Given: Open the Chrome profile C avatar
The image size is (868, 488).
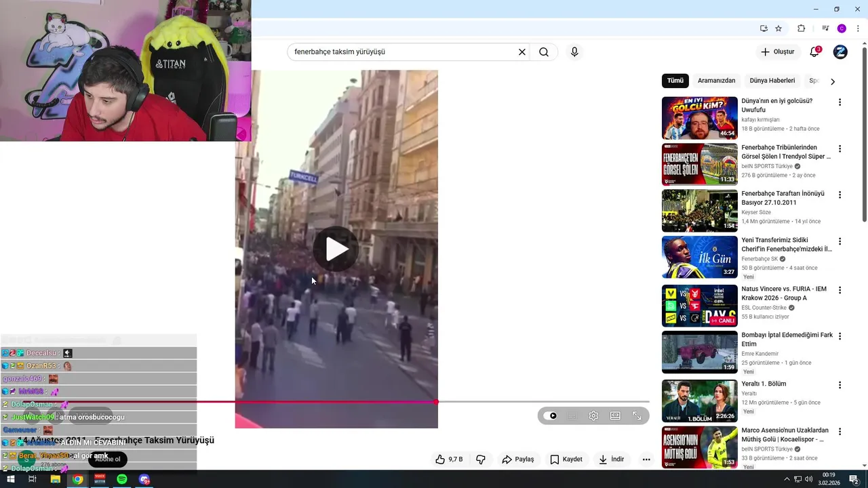Looking at the screenshot, I should pos(842,28).
